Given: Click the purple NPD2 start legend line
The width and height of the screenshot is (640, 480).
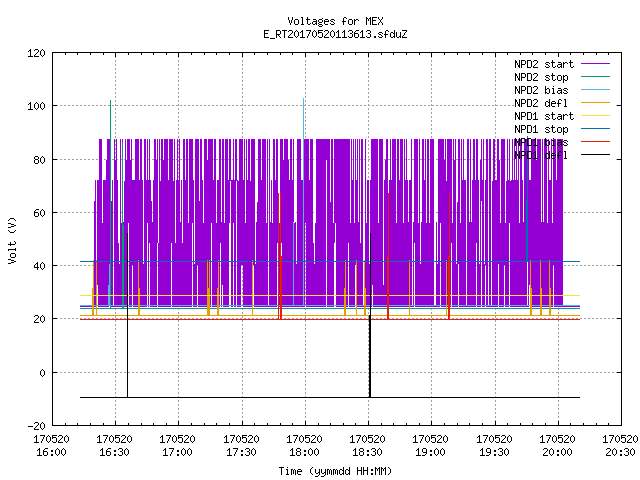Looking at the screenshot, I should (x=595, y=64).
